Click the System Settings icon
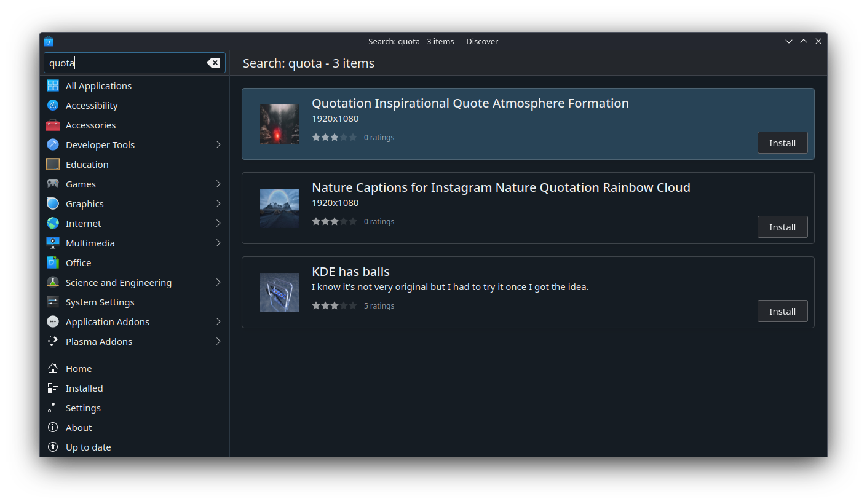Viewport: 867px width, 504px height. (x=53, y=302)
